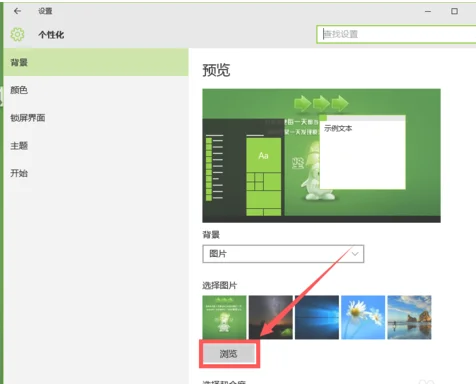Choose the green cartoon wallpaper thumbnail
Image resolution: width=476 pixels, height=384 pixels.
[224, 317]
